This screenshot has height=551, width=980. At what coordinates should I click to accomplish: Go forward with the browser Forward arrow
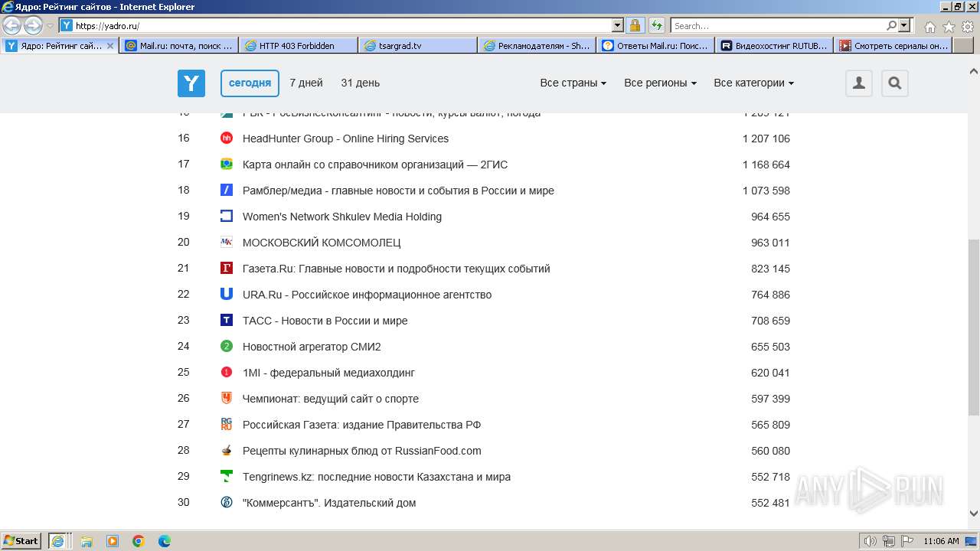pyautogui.click(x=33, y=25)
